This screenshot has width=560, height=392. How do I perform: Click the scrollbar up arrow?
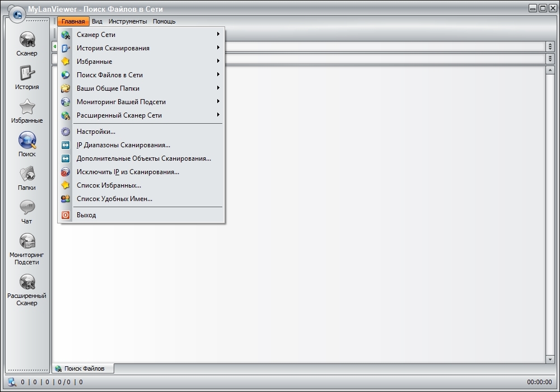(x=550, y=71)
